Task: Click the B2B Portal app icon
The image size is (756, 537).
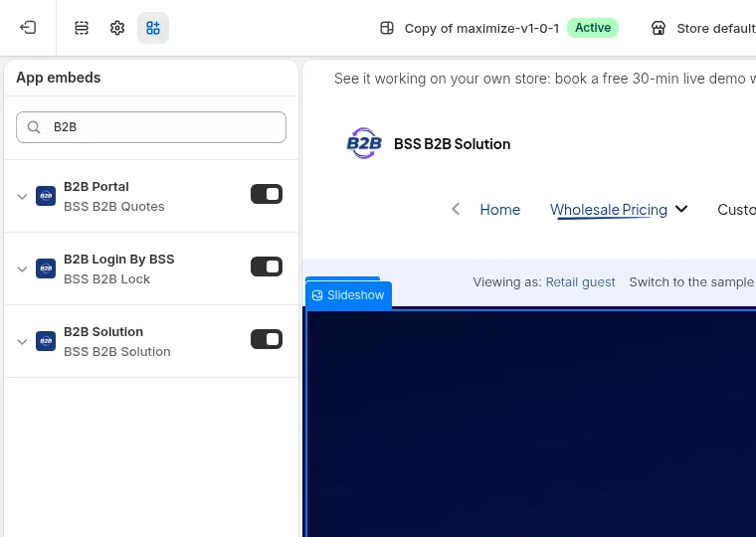Action: 46,196
